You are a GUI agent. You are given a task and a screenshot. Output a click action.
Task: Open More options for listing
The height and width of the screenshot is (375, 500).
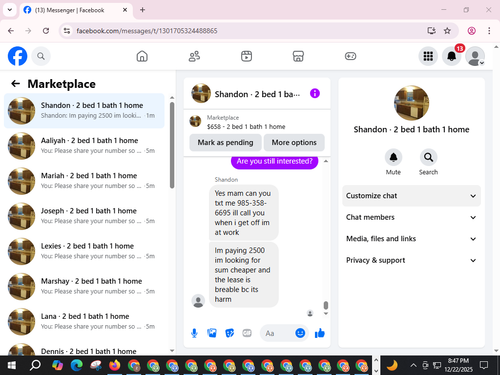click(294, 142)
